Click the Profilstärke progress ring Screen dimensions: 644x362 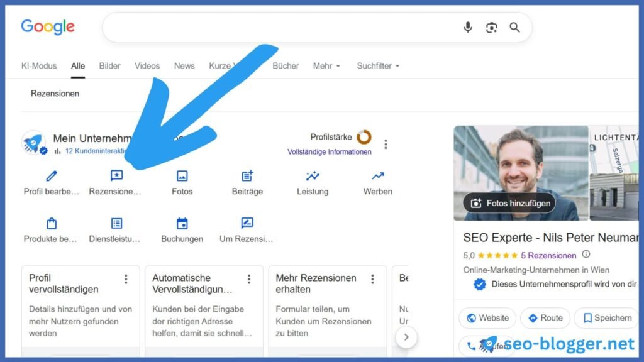(364, 137)
